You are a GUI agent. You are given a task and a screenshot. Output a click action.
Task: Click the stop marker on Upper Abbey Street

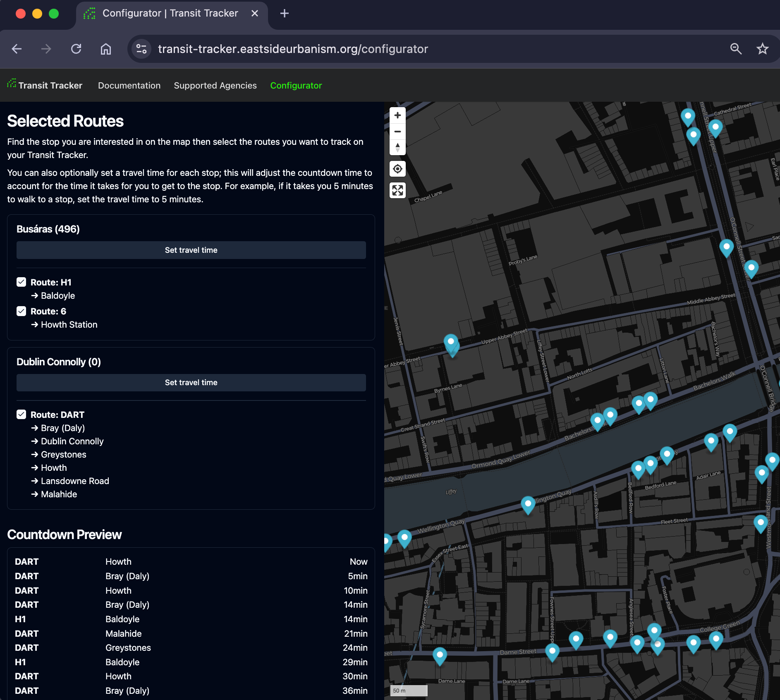click(x=451, y=343)
